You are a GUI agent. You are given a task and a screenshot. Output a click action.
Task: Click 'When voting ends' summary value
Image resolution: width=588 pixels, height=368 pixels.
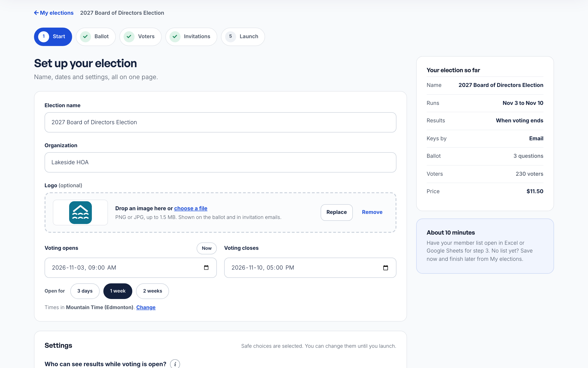click(x=520, y=121)
